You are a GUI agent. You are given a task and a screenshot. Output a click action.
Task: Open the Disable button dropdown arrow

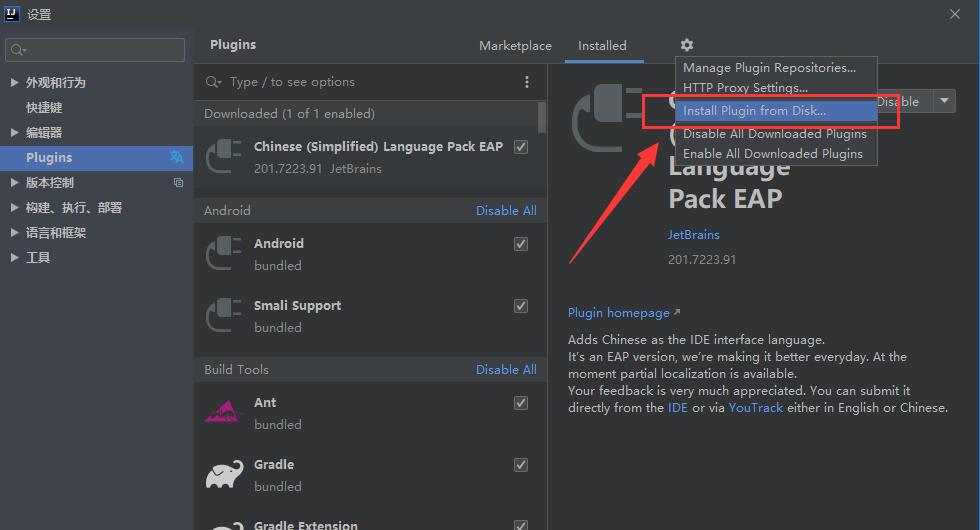coord(944,101)
